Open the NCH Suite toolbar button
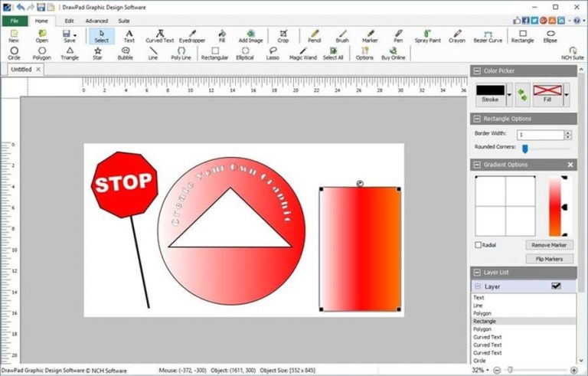Viewport: 588px width, 376px height. click(573, 54)
